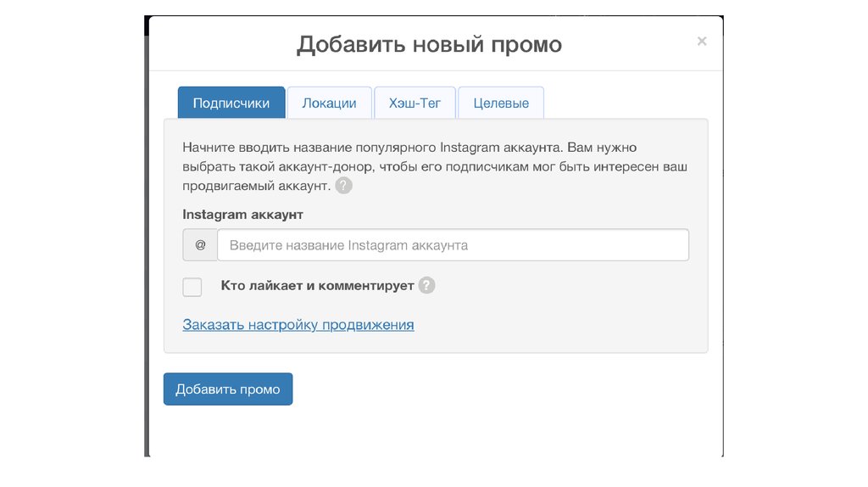The width and height of the screenshot is (868, 487).
Task: Close the Добавить новый промо dialog
Action: point(701,42)
